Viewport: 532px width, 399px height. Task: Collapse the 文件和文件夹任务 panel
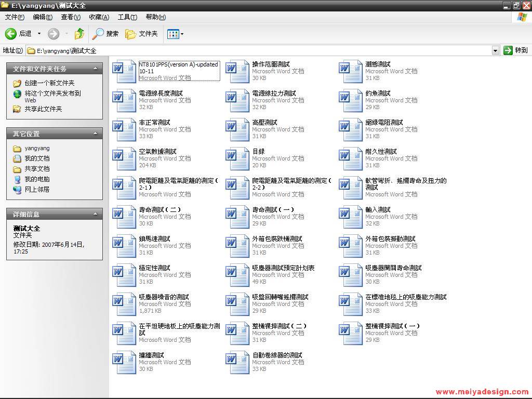pos(95,69)
